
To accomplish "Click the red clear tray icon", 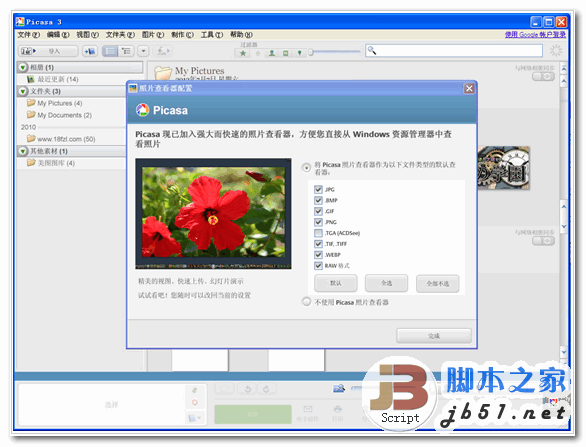I will click(195, 403).
